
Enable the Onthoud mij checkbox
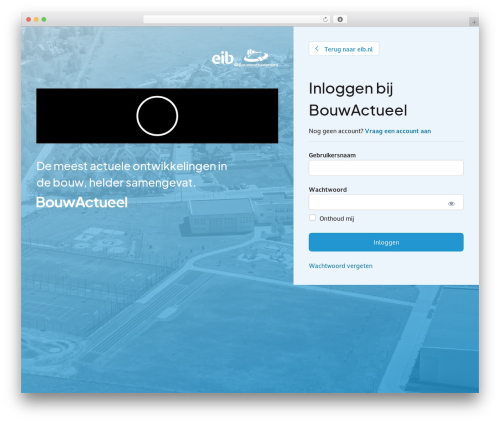(x=312, y=218)
